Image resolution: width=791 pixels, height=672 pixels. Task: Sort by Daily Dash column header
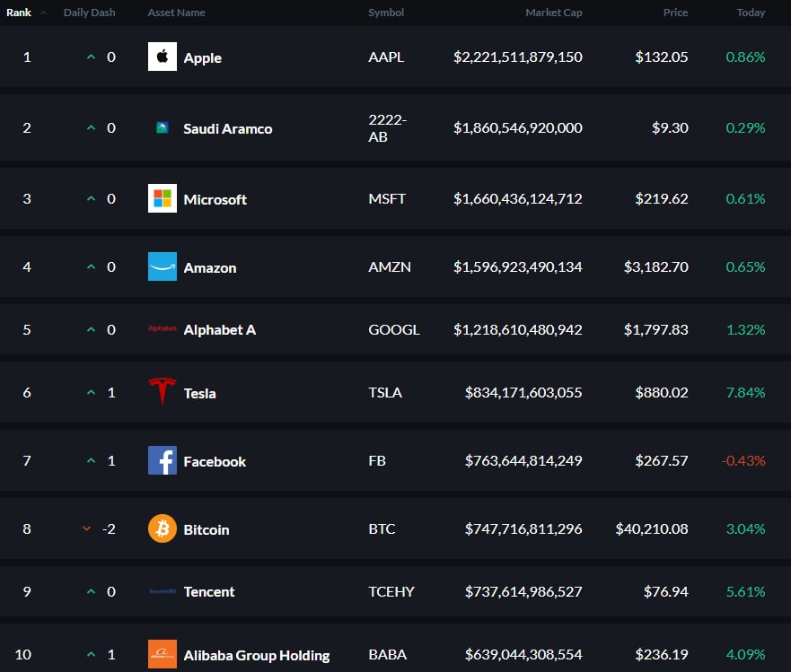point(89,13)
